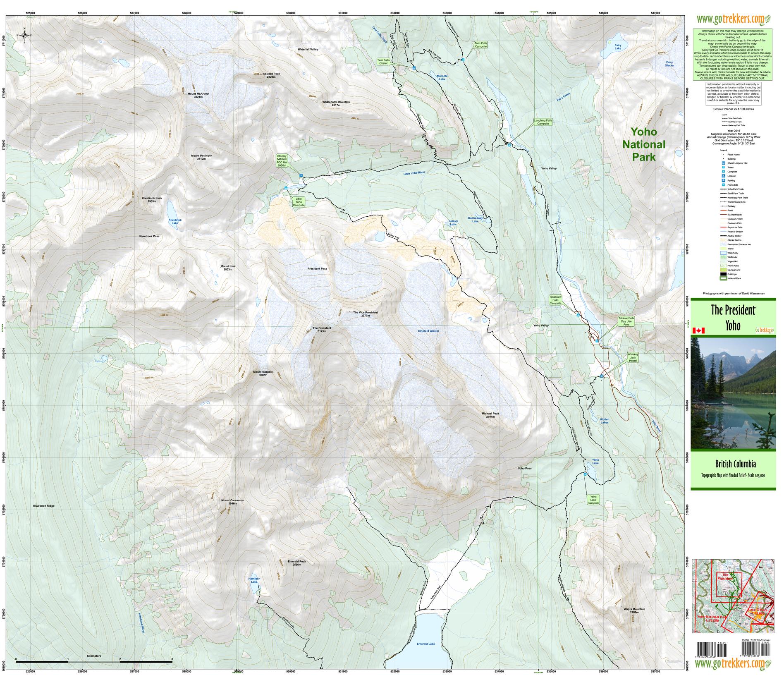This screenshot has width=784, height=675.
Task: Click the Mount McArthur 3021m label
Action: point(198,95)
